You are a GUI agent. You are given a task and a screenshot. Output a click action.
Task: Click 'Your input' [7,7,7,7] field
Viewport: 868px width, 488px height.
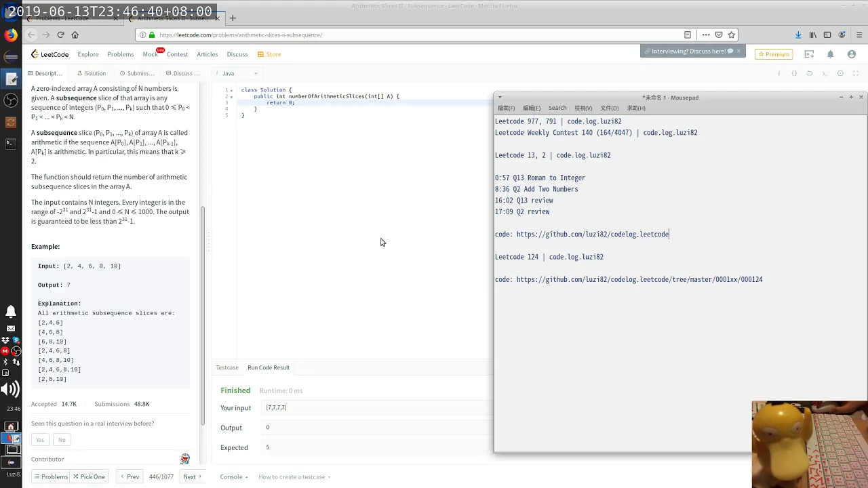tap(376, 408)
